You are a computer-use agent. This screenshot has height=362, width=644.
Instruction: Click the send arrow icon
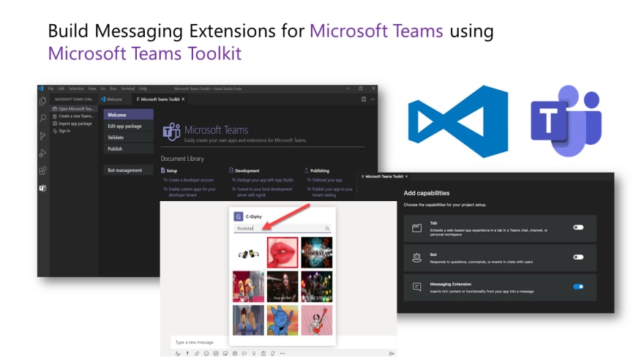pos(392,353)
